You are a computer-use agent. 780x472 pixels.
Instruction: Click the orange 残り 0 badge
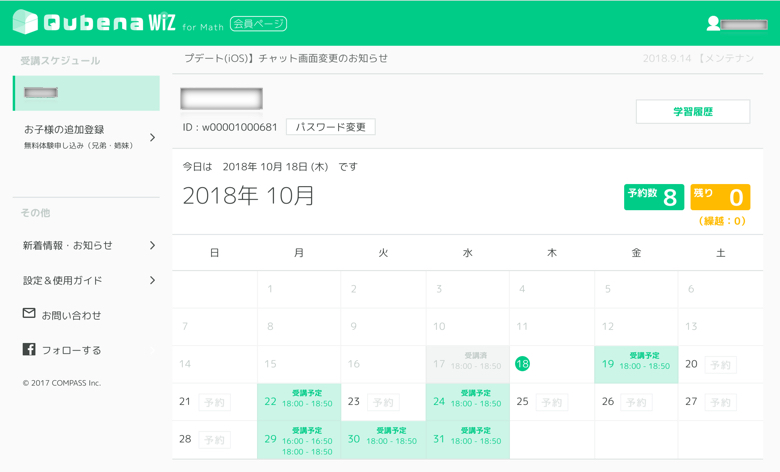[720, 197]
